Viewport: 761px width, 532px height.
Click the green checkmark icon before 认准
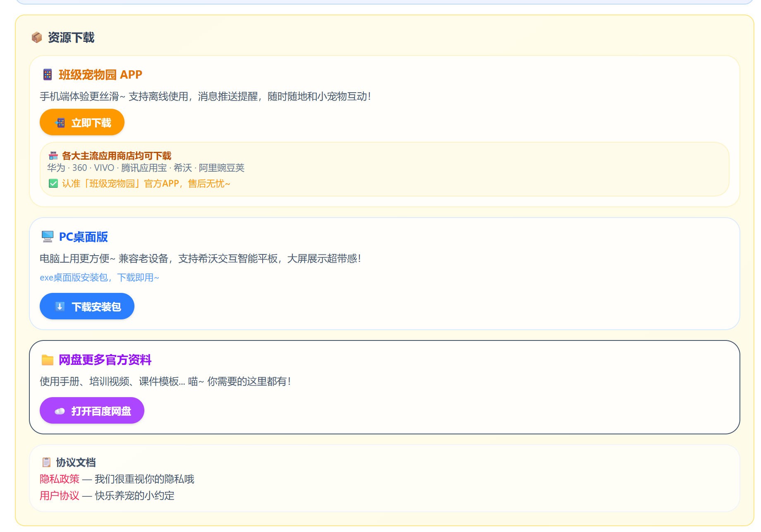point(53,183)
